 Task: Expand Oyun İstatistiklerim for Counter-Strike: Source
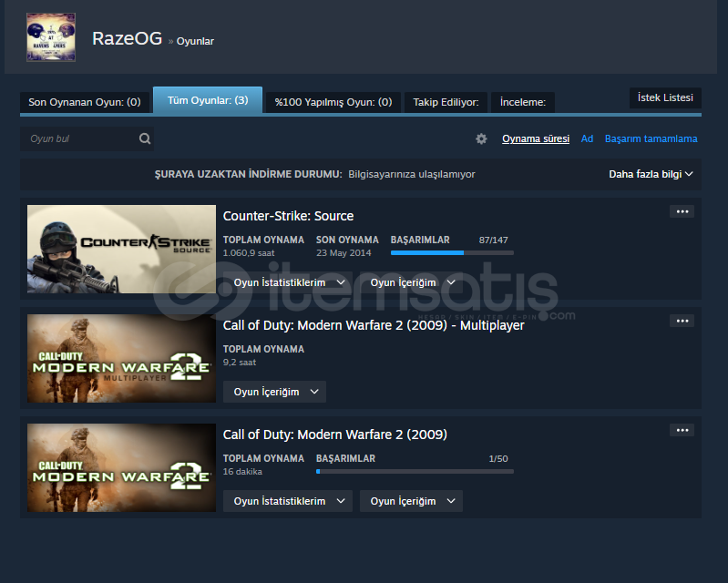click(288, 282)
